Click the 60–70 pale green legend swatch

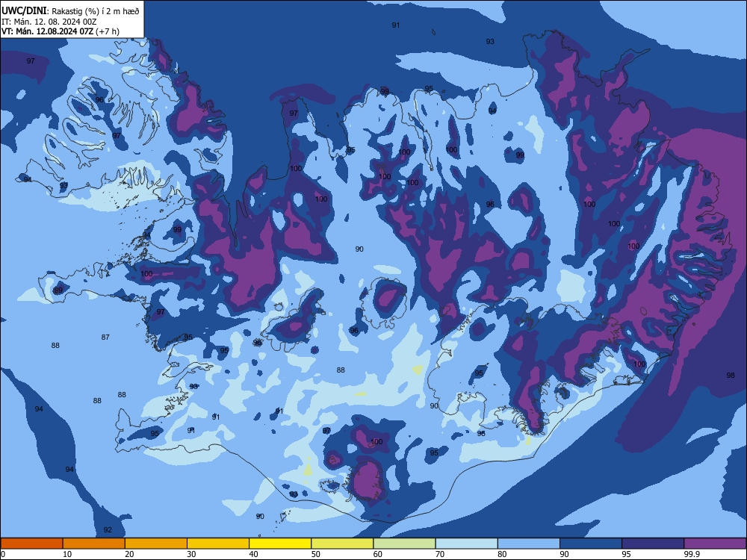tap(404, 544)
